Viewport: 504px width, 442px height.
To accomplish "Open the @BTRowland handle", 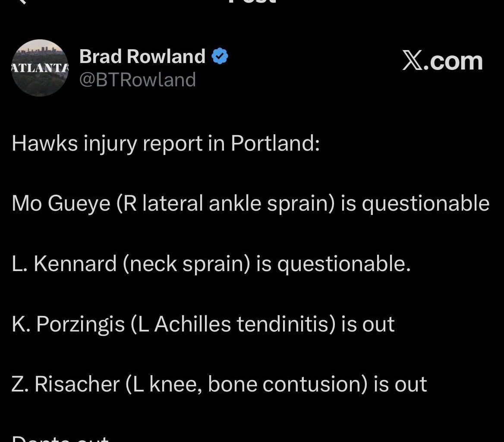I will (x=138, y=80).
